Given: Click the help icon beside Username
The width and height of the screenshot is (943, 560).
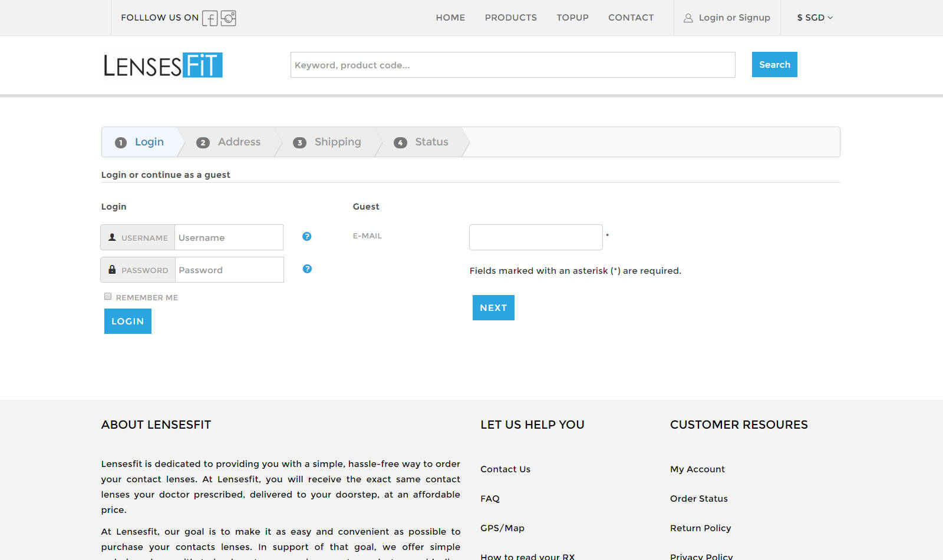Looking at the screenshot, I should pyautogui.click(x=306, y=237).
